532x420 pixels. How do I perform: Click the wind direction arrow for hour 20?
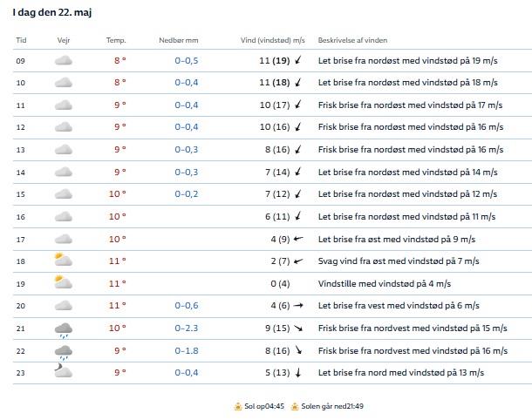(x=298, y=305)
